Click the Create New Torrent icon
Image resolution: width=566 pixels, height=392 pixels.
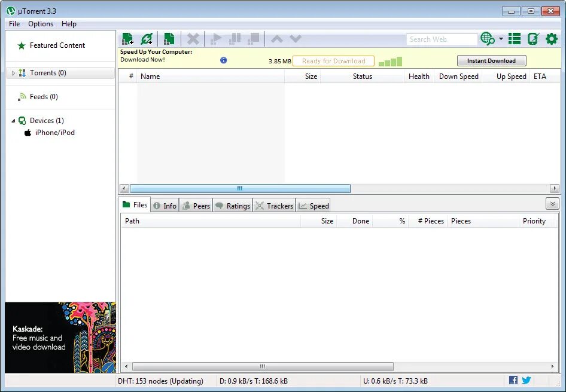click(169, 39)
